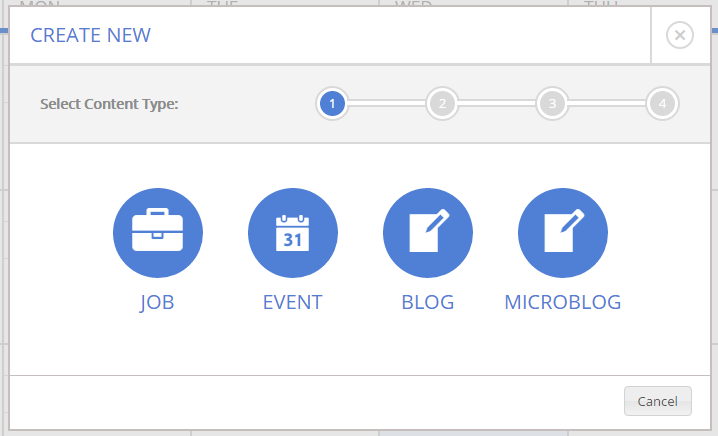Click the WED calendar column header
The height and width of the screenshot is (436, 718).
click(x=414, y=4)
